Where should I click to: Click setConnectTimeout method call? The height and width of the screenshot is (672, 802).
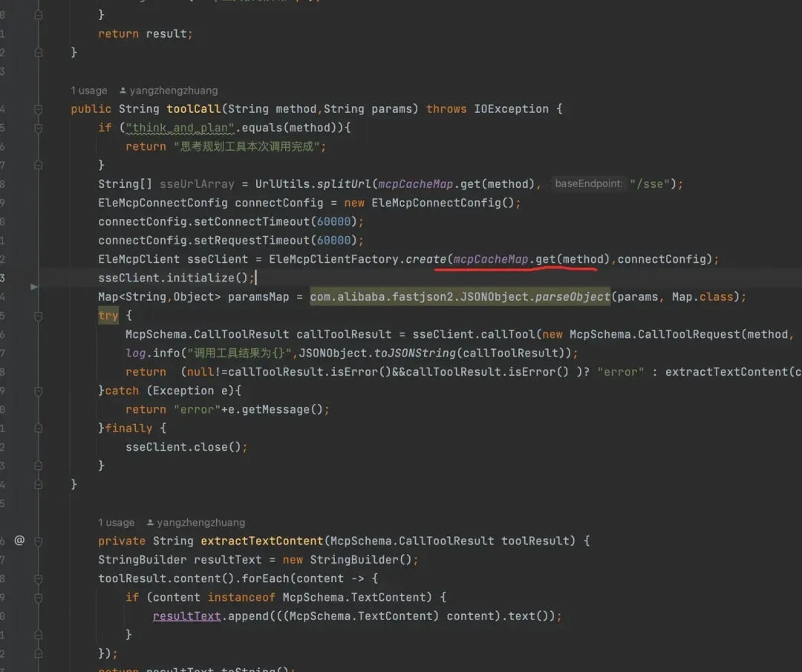[x=252, y=222]
